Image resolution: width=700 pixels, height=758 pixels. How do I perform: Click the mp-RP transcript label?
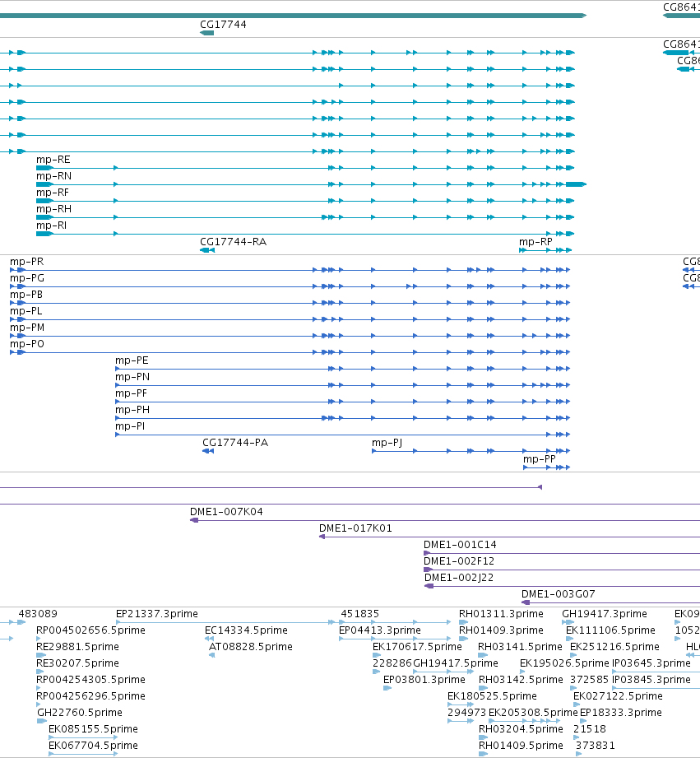[535, 242]
